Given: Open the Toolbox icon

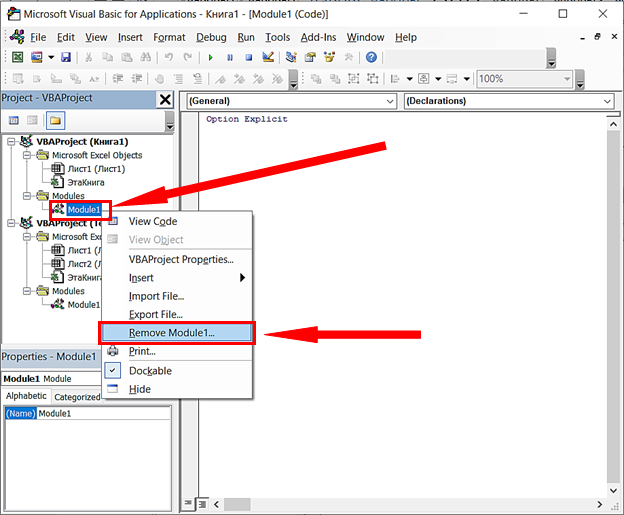Looking at the screenshot, I should tap(349, 57).
